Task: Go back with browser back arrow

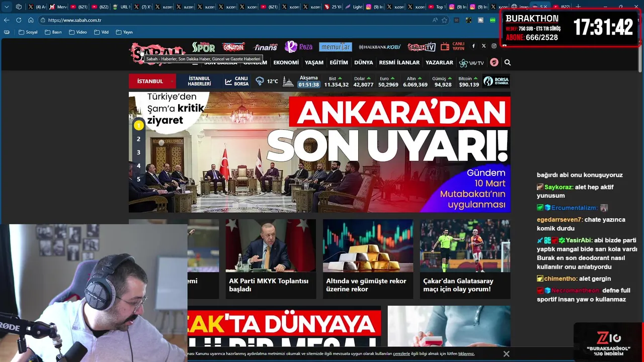Action: pyautogui.click(x=7, y=20)
